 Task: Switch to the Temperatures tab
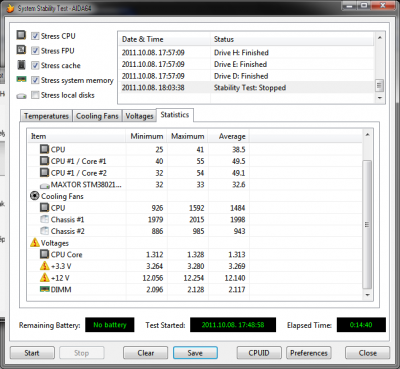[46, 116]
